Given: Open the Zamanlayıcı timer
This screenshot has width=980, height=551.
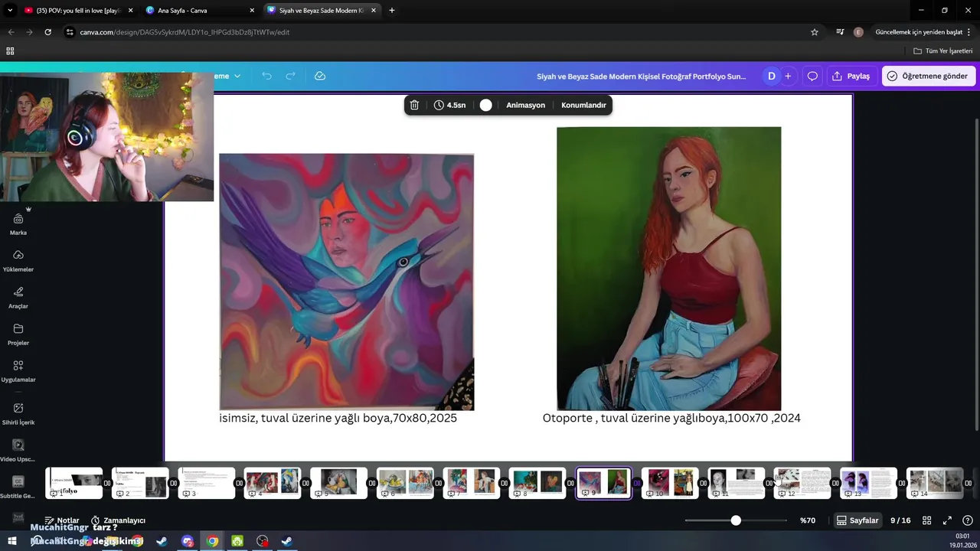Looking at the screenshot, I should point(118,520).
